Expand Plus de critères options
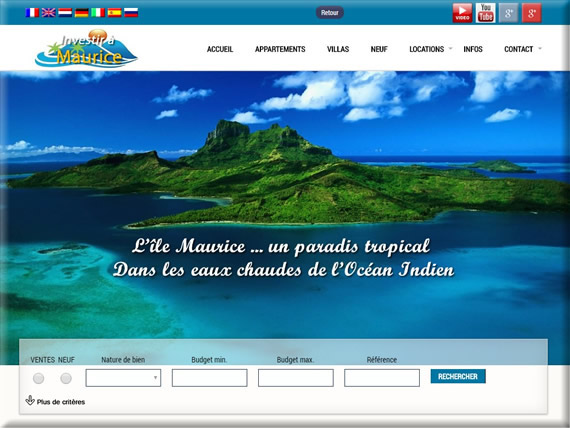This screenshot has width=570, height=428. (x=55, y=401)
